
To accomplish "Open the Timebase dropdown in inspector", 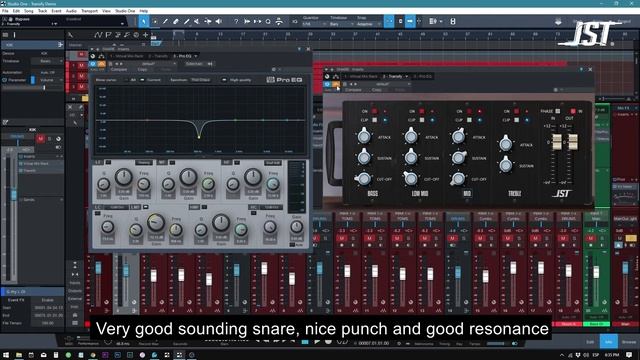I will tap(47, 61).
